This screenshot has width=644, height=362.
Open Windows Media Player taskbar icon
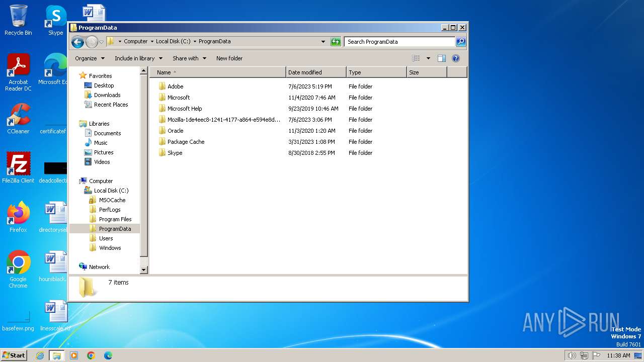[74, 355]
